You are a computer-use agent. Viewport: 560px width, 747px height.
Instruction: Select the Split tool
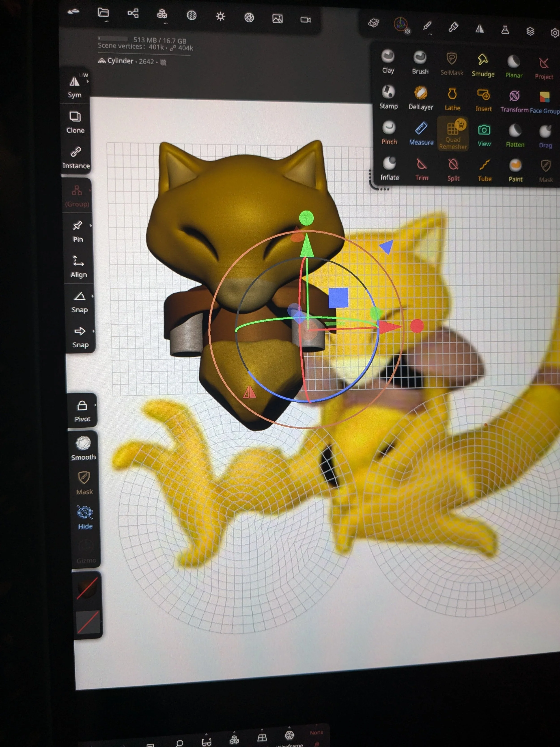tap(453, 169)
